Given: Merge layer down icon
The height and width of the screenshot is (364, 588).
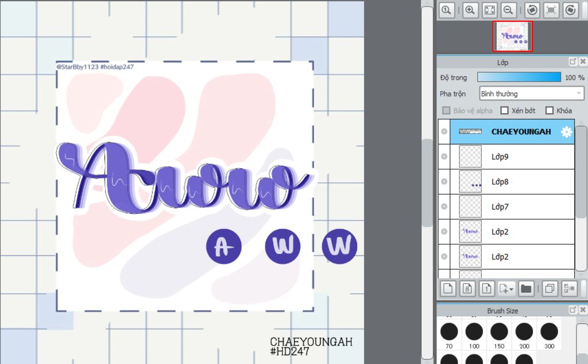Looking at the screenshot, I should tap(569, 289).
